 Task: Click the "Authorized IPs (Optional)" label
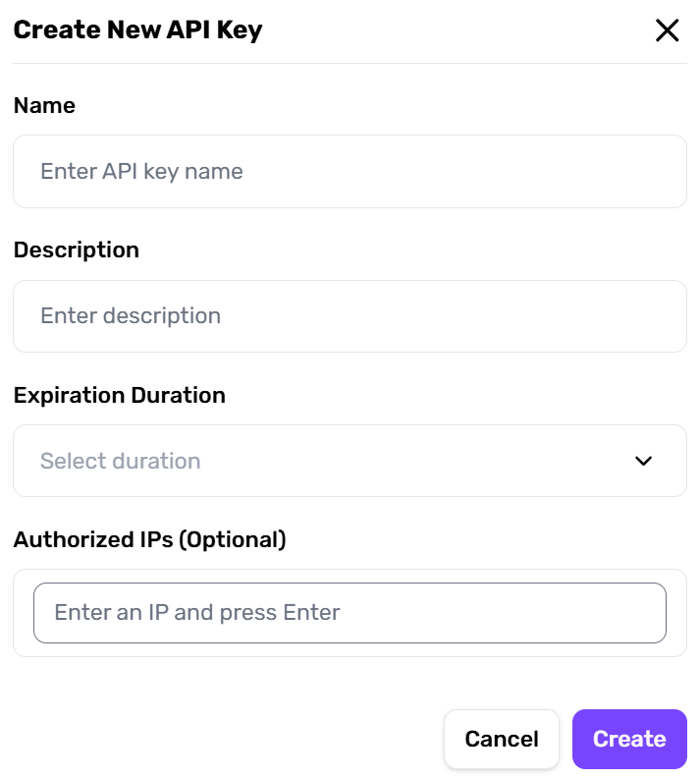149,539
